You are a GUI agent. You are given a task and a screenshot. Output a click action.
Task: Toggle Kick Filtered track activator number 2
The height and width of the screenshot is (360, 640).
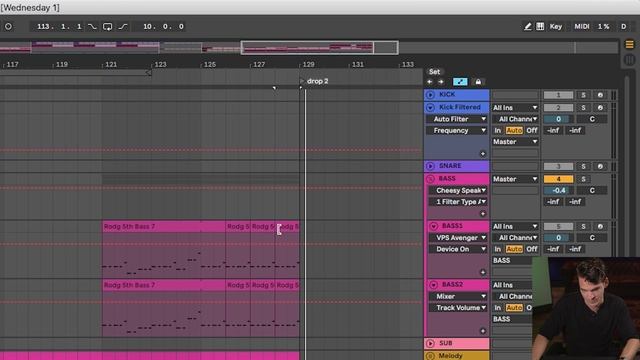[x=558, y=108]
